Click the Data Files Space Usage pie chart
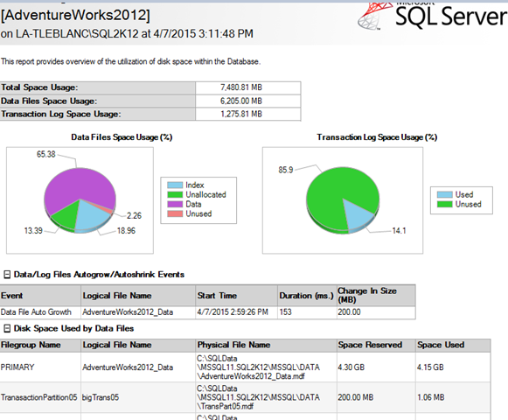This screenshot has height=420, width=508. click(x=80, y=199)
